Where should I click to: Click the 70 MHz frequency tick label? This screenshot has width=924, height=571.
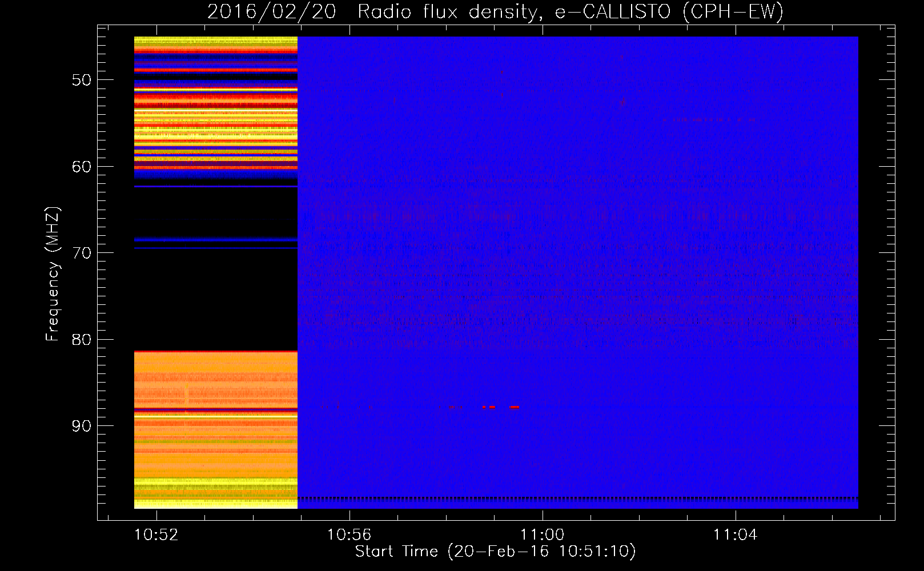(82, 253)
